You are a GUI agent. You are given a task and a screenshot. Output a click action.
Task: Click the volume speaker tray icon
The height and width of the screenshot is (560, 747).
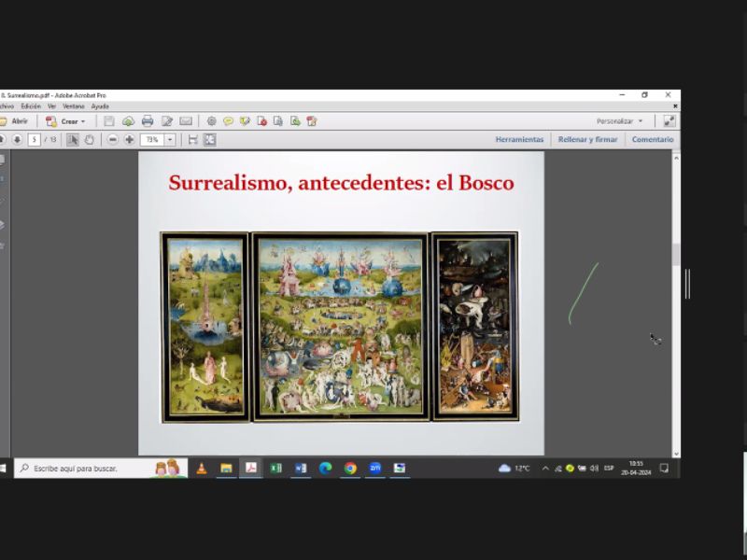594,469
